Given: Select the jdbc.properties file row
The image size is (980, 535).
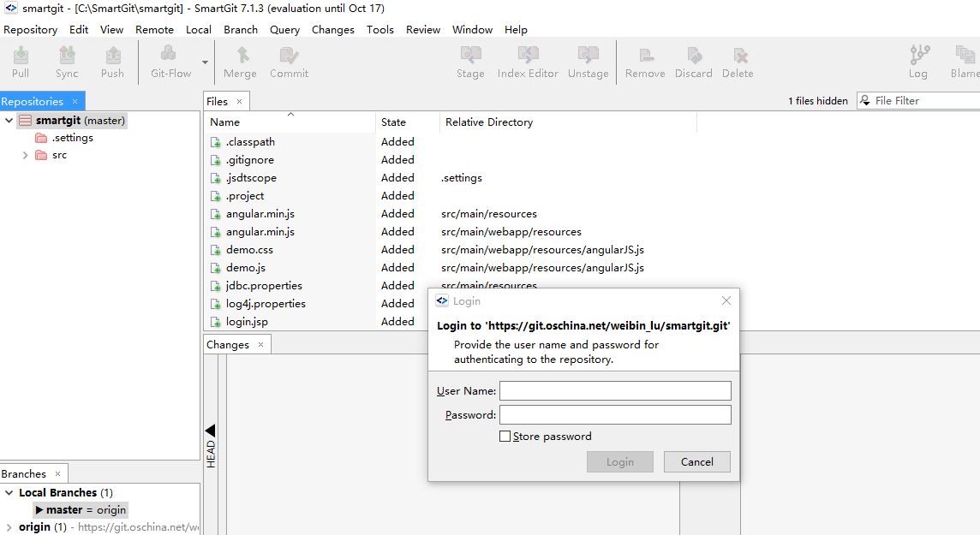Looking at the screenshot, I should pos(315,286).
